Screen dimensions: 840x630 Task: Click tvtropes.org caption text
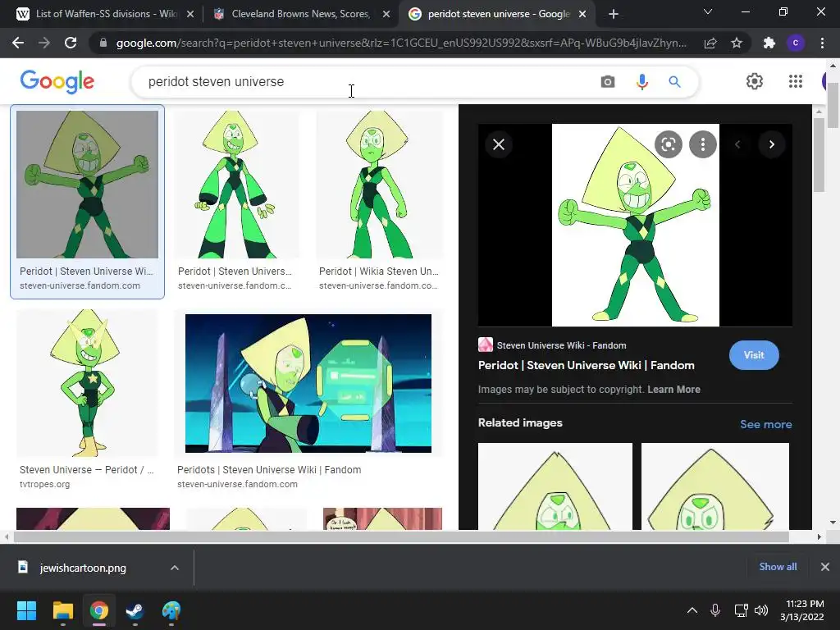coord(44,484)
